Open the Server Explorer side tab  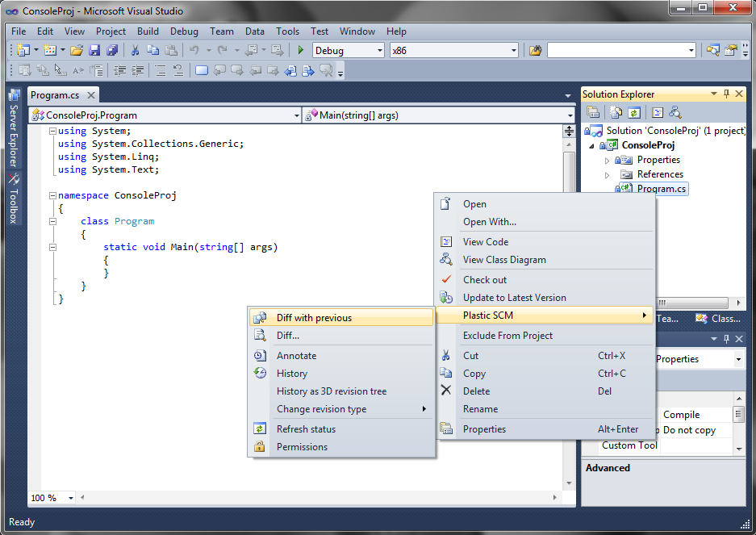pos(14,129)
